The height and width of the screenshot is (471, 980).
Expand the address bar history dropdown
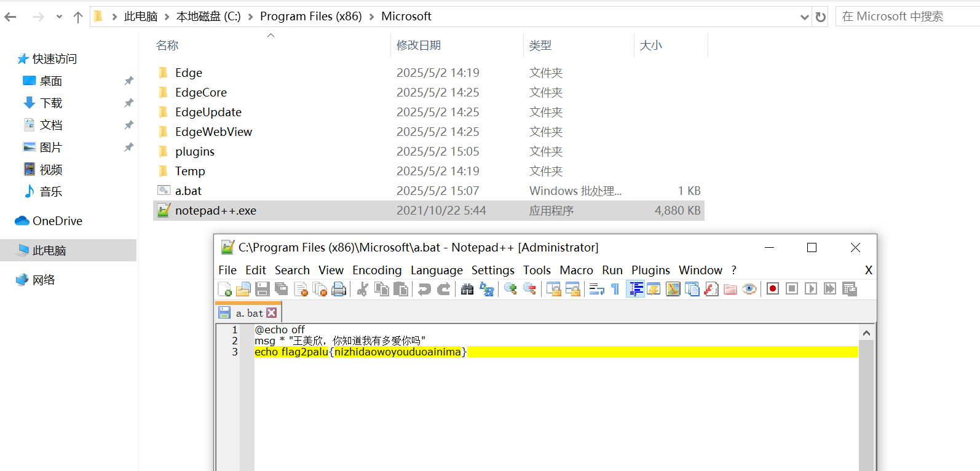point(804,17)
